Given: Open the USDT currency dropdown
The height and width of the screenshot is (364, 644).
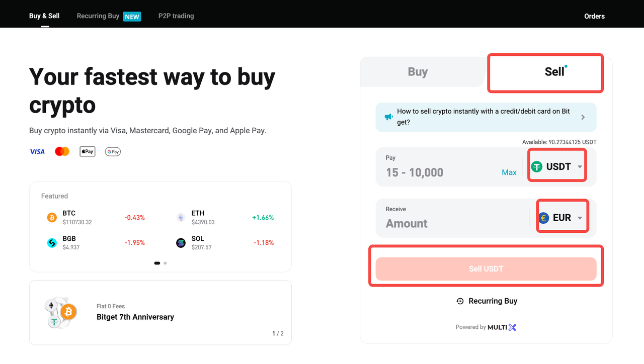Looking at the screenshot, I should click(557, 166).
